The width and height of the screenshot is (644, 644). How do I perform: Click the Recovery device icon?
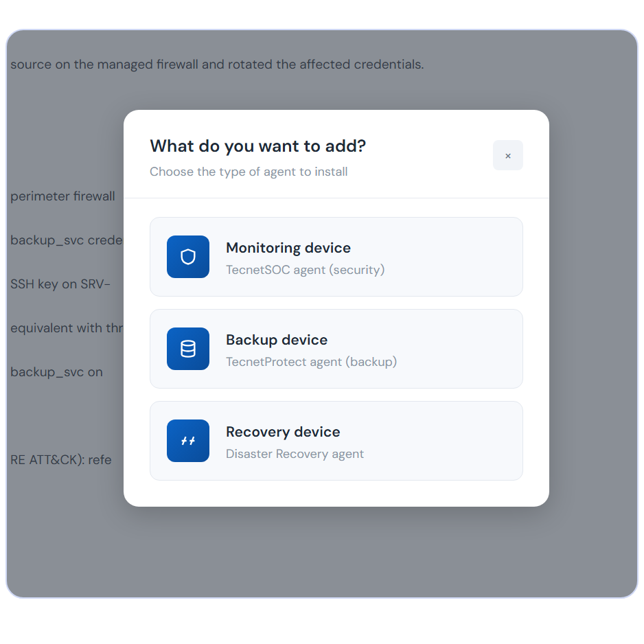187,441
